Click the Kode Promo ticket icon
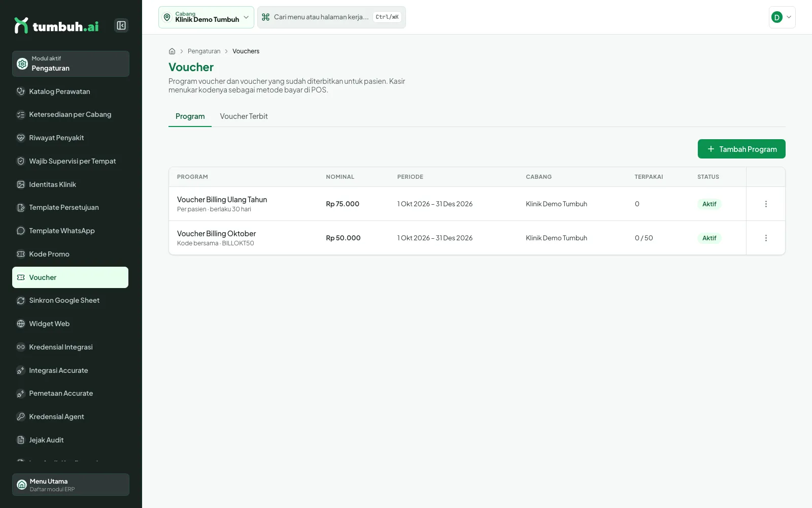812x508 pixels. pyautogui.click(x=21, y=254)
